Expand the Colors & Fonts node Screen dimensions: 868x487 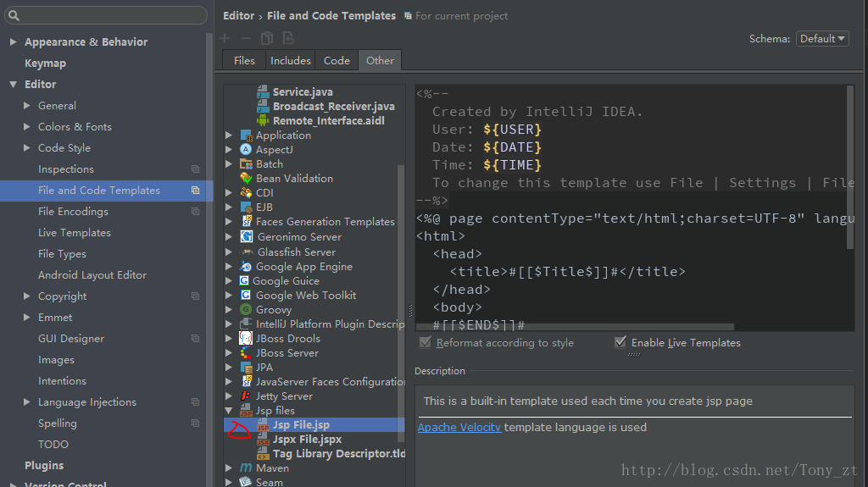tap(26, 127)
